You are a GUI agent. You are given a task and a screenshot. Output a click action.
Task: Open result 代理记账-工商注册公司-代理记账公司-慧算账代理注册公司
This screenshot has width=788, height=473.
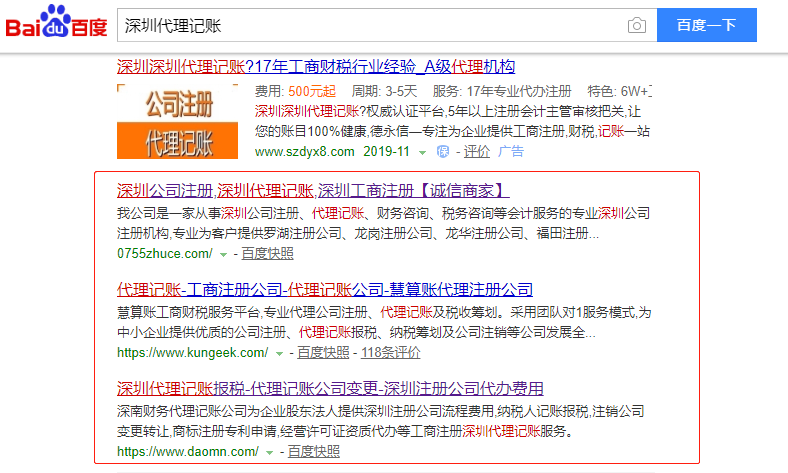tap(325, 290)
